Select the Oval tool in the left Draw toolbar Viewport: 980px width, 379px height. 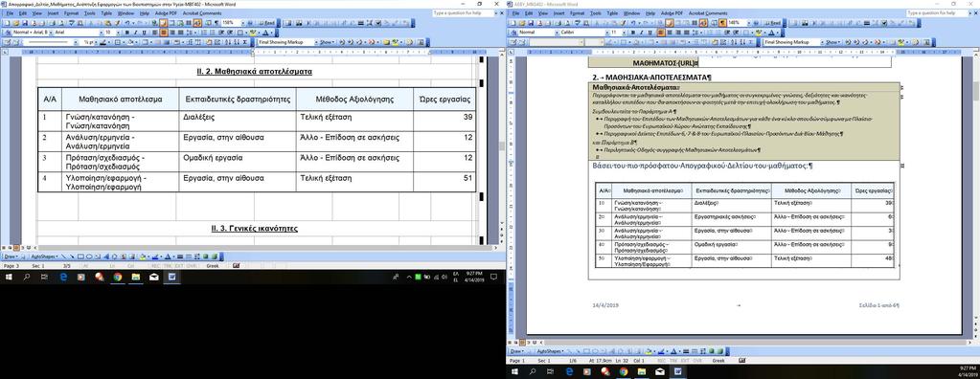(89, 256)
